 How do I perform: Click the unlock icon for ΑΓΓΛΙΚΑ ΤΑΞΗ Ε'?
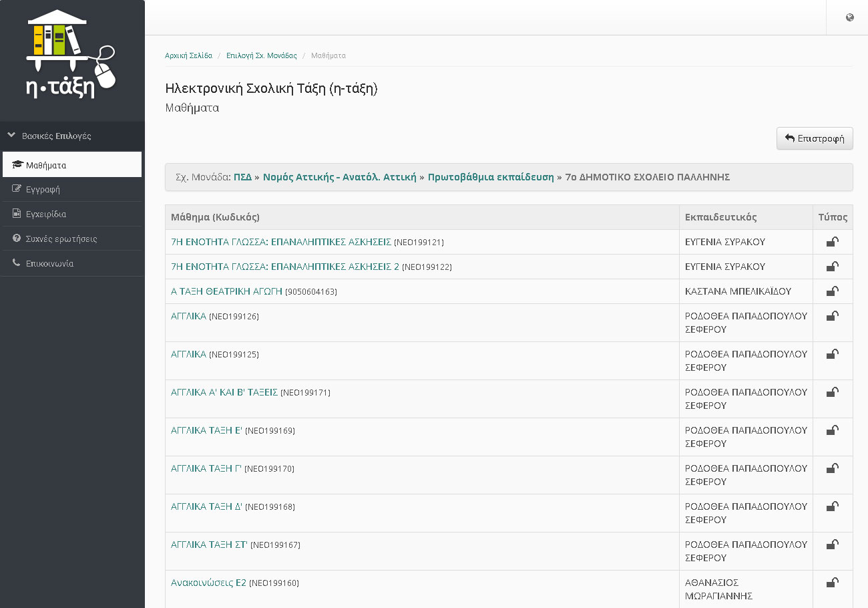833,430
